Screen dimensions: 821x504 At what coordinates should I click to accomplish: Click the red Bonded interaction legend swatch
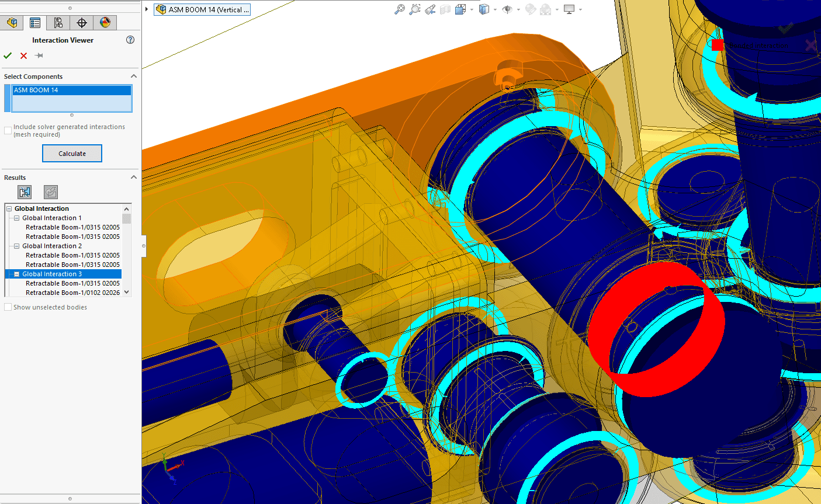[718, 45]
